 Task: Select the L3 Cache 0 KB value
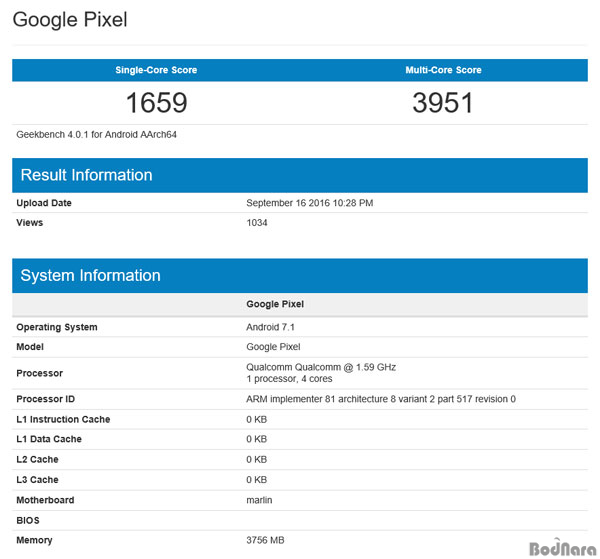point(256,479)
